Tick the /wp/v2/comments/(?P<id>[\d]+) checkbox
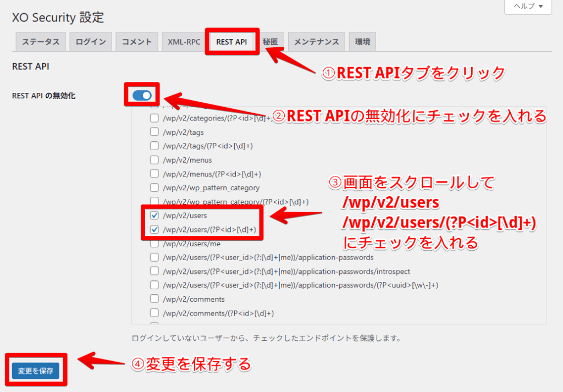The image size is (563, 392). [154, 313]
